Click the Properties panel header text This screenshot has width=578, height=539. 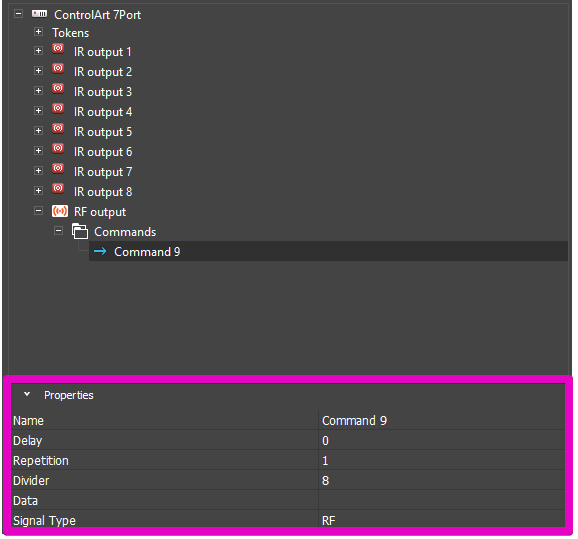69,395
